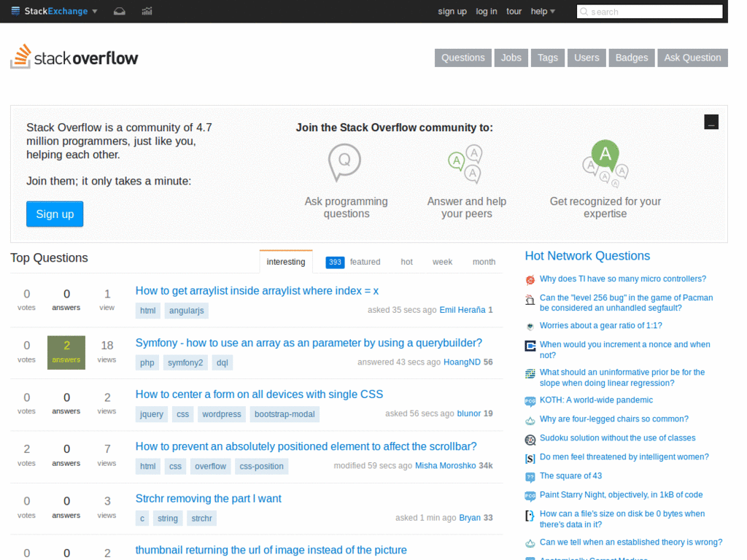Open user profile HoangND

tap(462, 362)
